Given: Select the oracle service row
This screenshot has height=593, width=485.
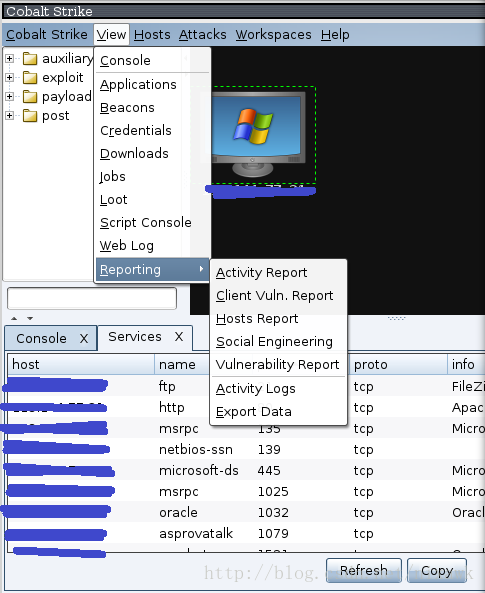Looking at the screenshot, I should [246, 512].
